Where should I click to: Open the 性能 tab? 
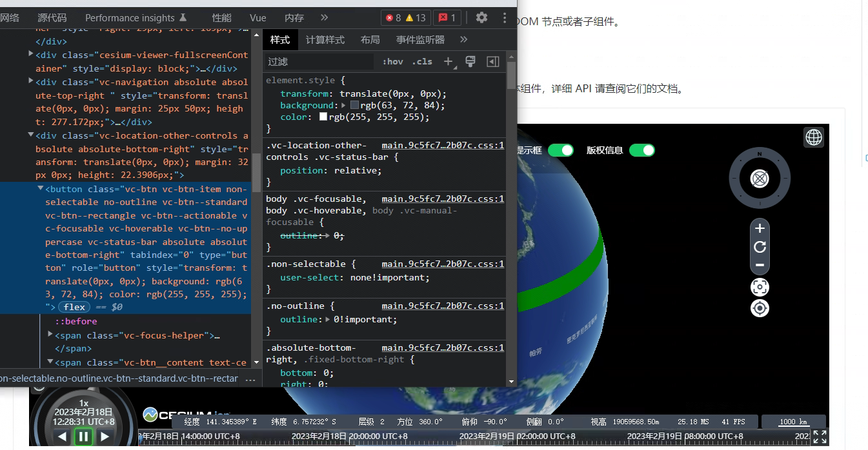221,17
